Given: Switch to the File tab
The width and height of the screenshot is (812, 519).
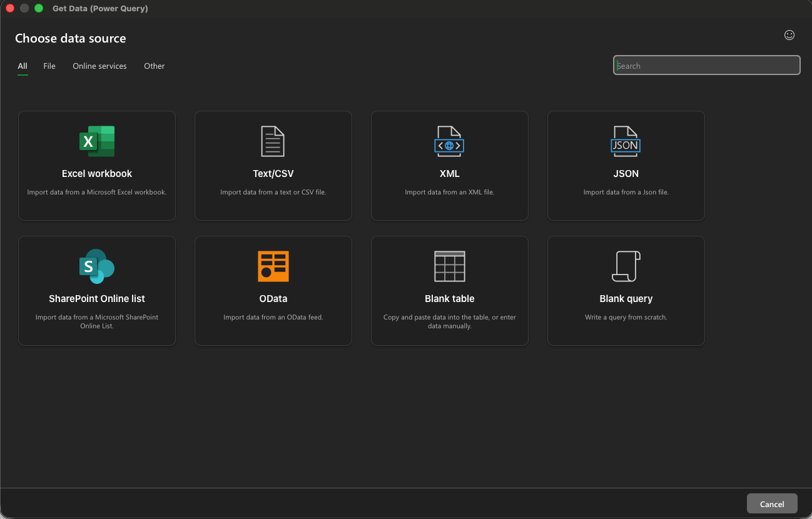Looking at the screenshot, I should point(49,66).
